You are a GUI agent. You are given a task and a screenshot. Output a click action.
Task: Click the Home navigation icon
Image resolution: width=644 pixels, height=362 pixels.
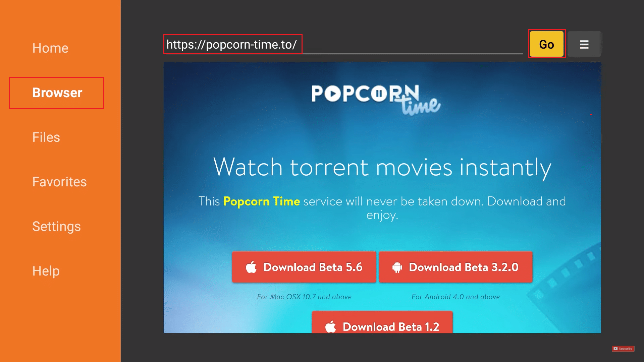coord(50,48)
